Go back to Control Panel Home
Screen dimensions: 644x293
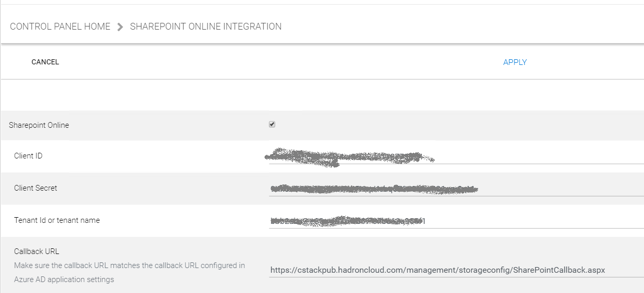[x=60, y=26]
